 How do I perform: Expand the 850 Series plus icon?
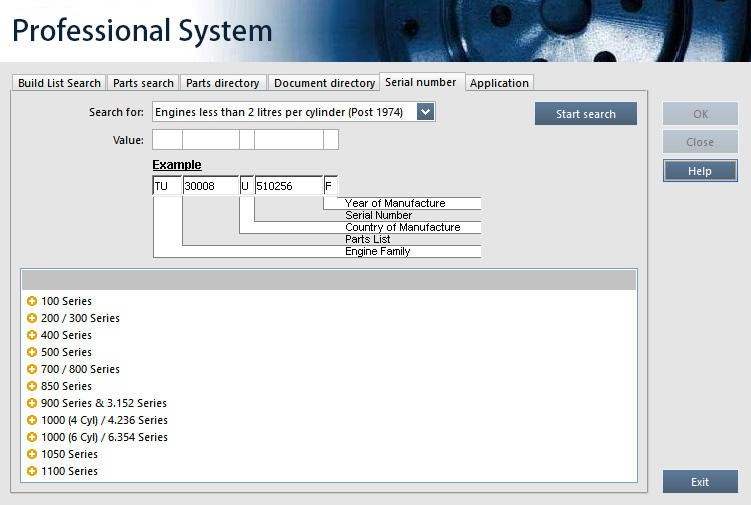[32, 386]
